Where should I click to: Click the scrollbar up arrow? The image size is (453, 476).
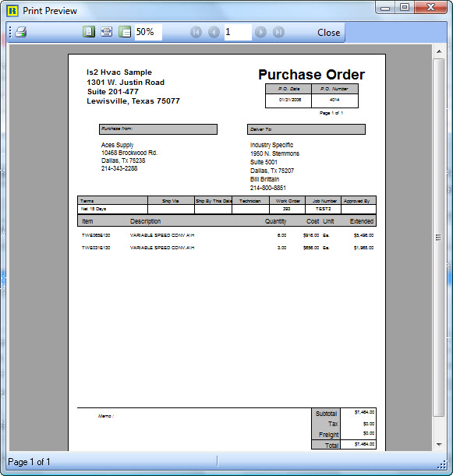click(x=439, y=51)
